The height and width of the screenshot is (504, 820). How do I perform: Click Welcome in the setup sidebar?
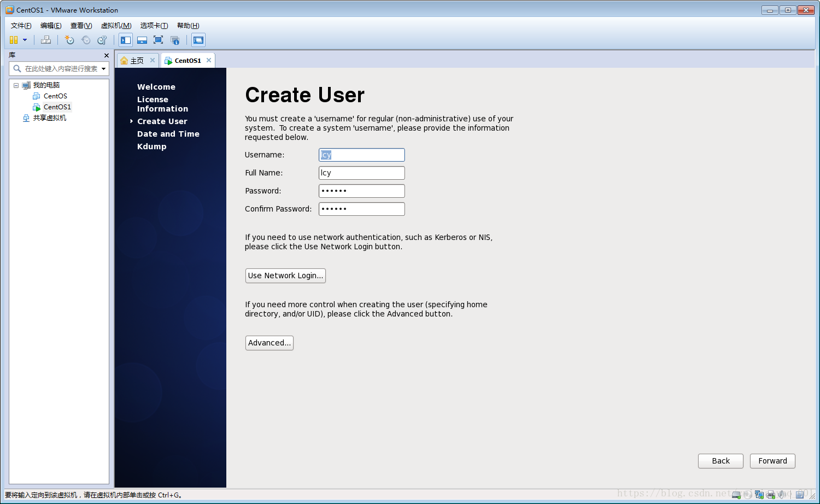[156, 87]
